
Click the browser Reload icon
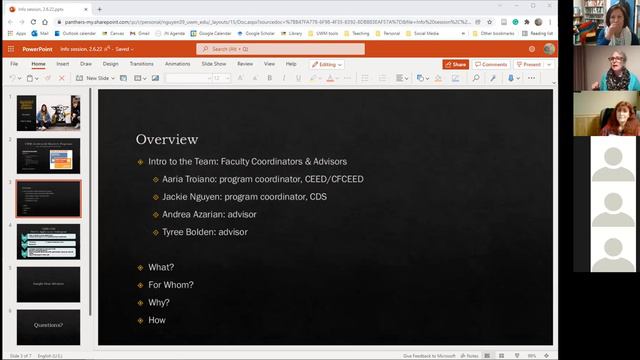(x=33, y=22)
